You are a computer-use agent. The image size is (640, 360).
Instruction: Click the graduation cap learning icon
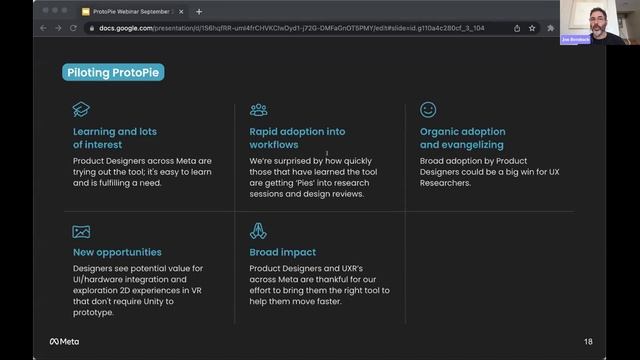tap(81, 109)
